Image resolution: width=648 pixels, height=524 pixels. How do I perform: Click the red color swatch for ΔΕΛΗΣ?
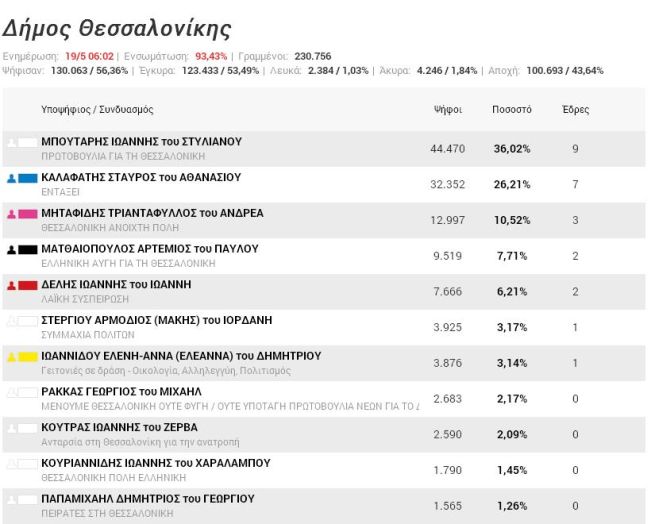[28, 286]
